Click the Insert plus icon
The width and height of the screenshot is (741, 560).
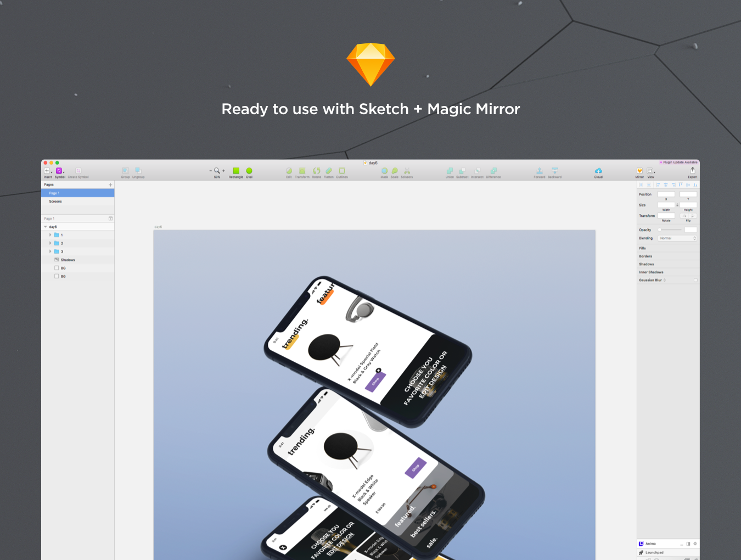tap(47, 171)
